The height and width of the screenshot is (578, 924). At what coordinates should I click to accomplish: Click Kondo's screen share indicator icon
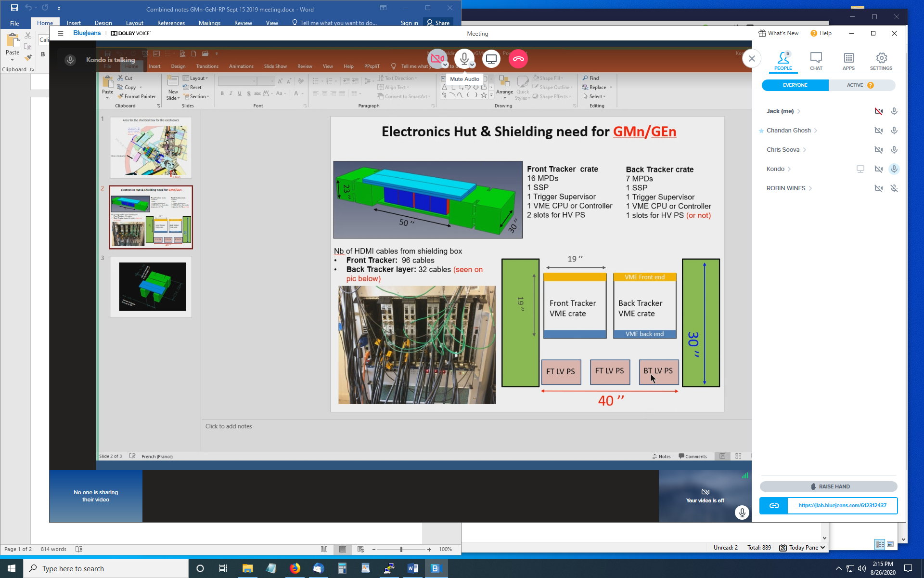860,169
